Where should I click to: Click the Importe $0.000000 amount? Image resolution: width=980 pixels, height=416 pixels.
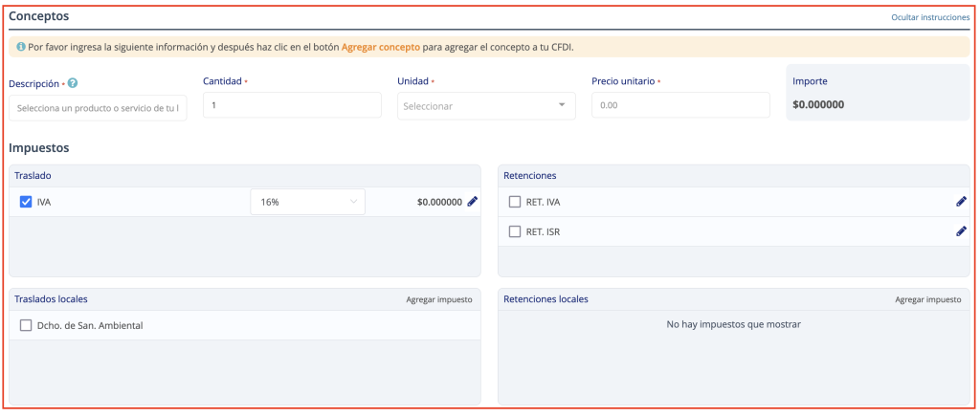[818, 105]
